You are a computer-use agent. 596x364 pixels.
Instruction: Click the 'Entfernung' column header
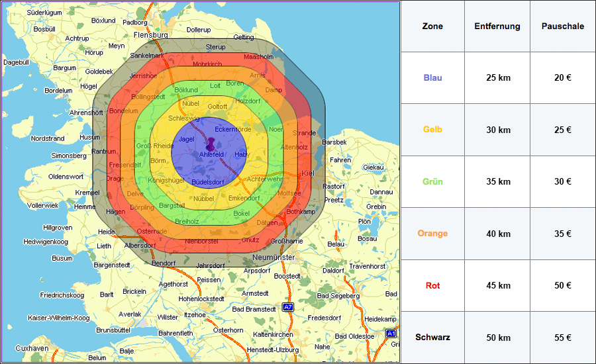(497, 26)
